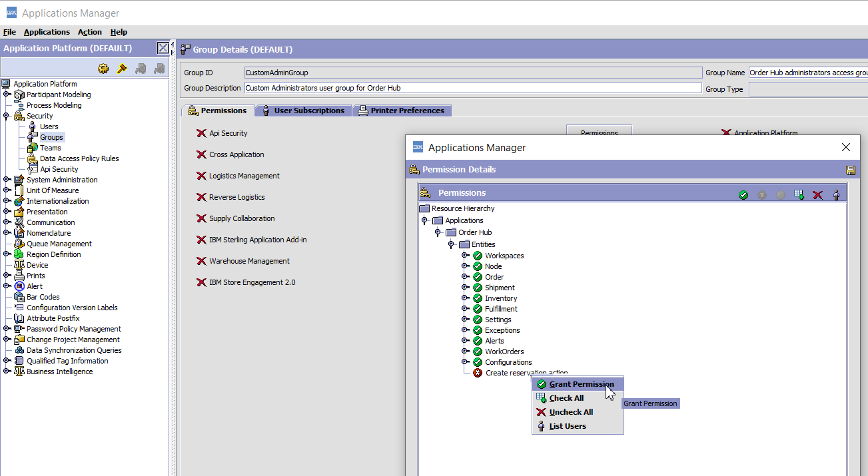
Task: Toggle the red Create reservation action permission icon
Action: tap(478, 373)
